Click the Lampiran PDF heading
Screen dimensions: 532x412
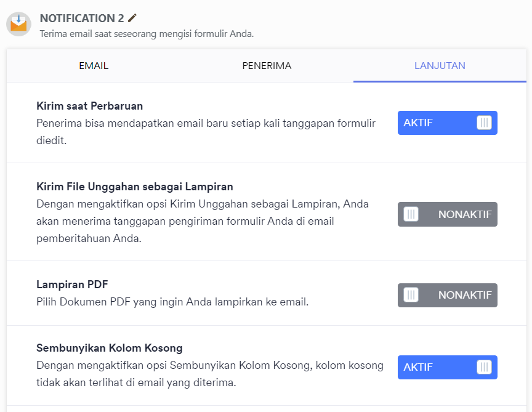(72, 285)
